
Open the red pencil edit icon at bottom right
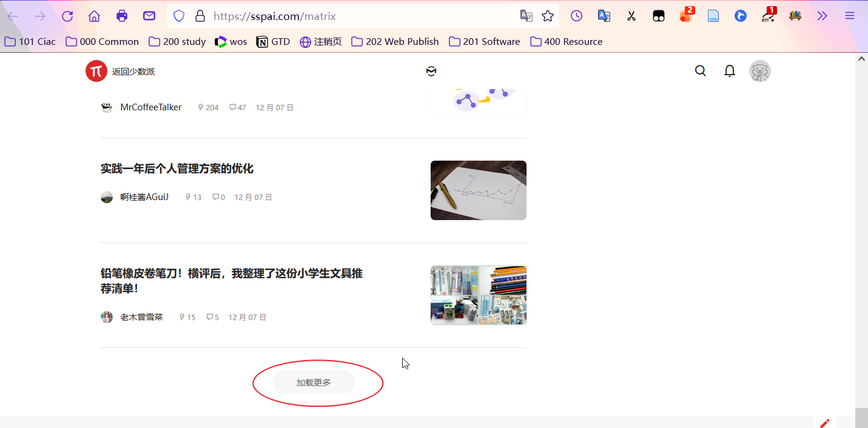click(824, 423)
